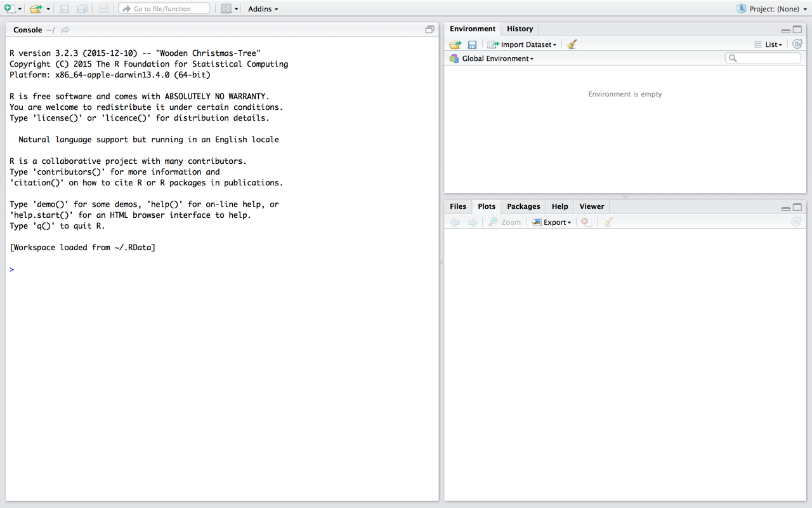Clear all plots with broom icon

coord(608,222)
